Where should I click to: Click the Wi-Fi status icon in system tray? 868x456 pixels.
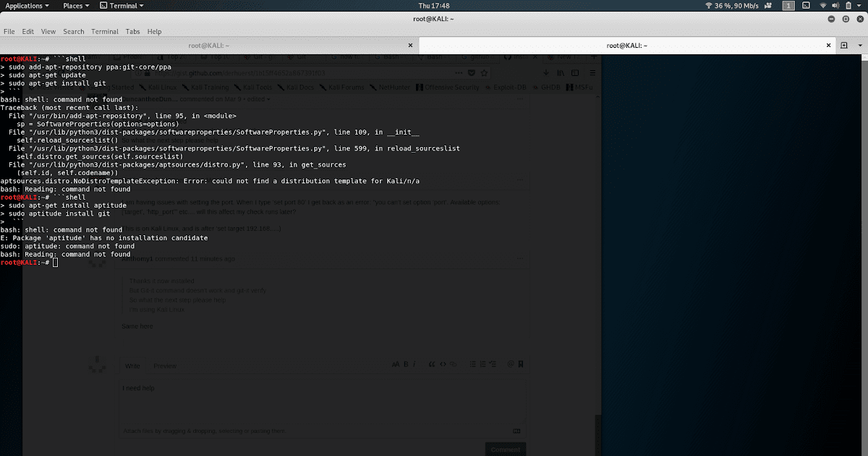[x=822, y=6]
